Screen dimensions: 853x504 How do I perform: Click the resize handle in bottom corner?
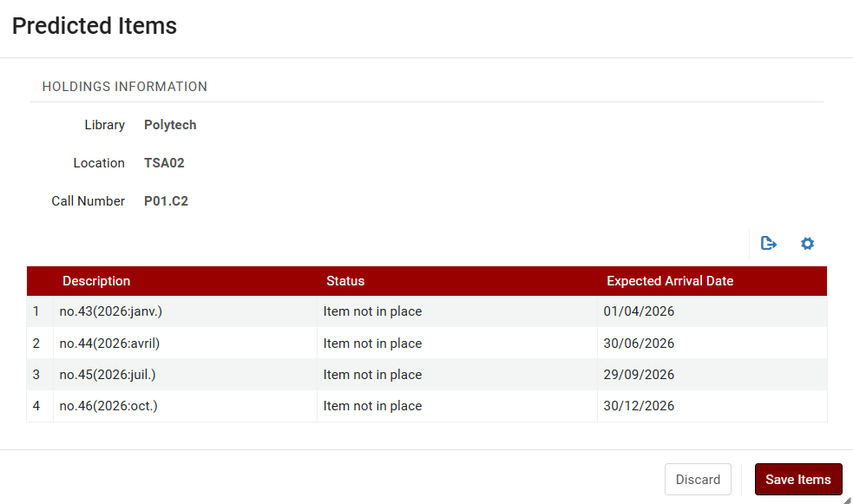click(x=847, y=499)
